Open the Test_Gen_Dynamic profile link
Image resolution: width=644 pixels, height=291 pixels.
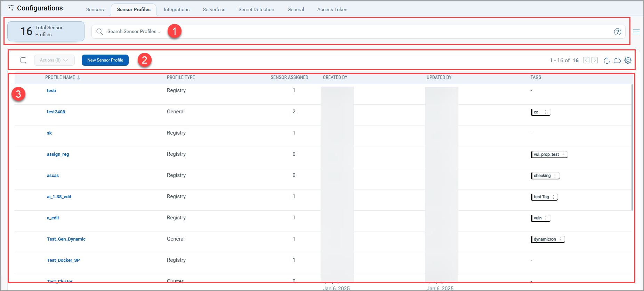pyautogui.click(x=66, y=239)
